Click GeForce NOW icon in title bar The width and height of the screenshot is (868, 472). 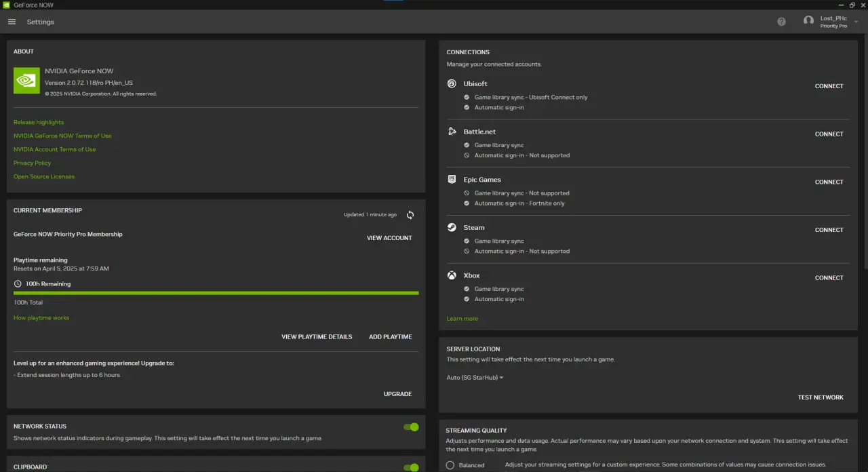(x=6, y=5)
